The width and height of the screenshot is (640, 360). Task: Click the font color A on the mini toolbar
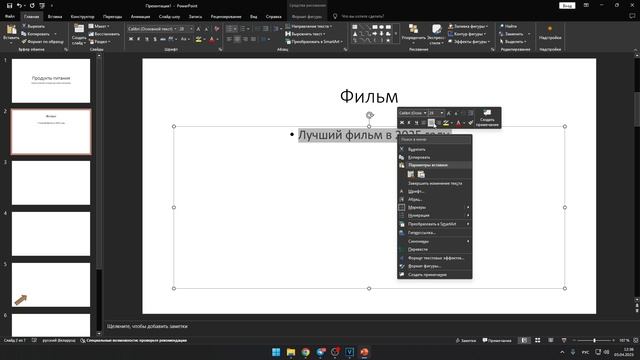tap(458, 123)
